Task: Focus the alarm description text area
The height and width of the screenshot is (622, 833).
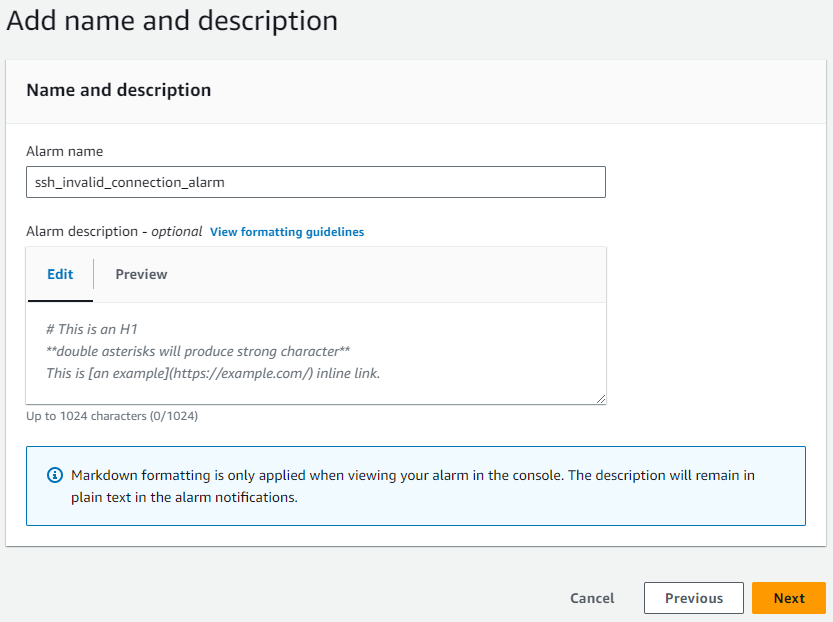Action: 316,353
